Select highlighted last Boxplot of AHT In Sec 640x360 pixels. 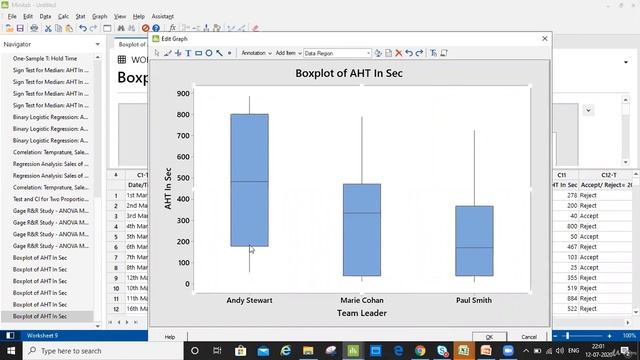point(40,316)
